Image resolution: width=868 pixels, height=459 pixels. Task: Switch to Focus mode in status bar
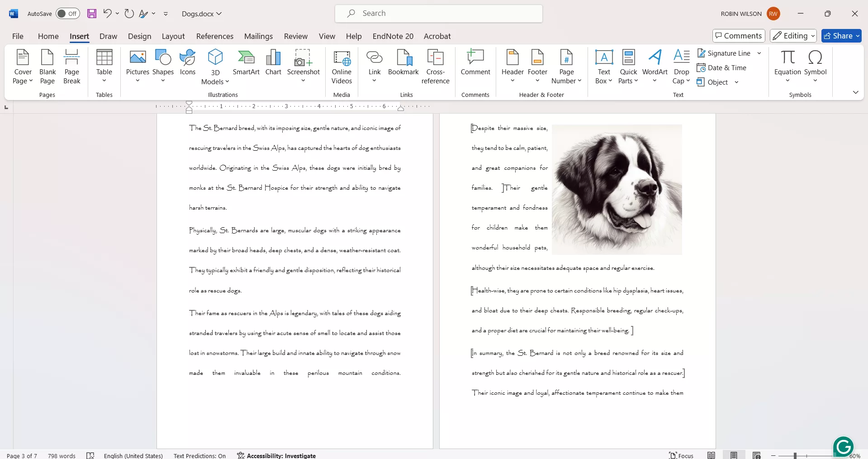point(681,455)
